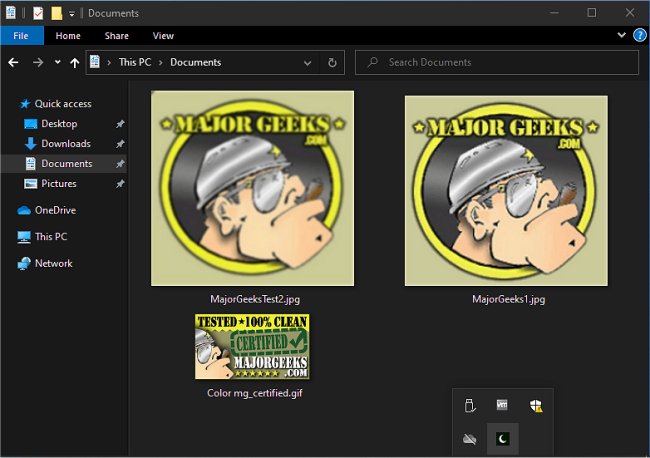Select This PC in the address bar

[x=135, y=62]
